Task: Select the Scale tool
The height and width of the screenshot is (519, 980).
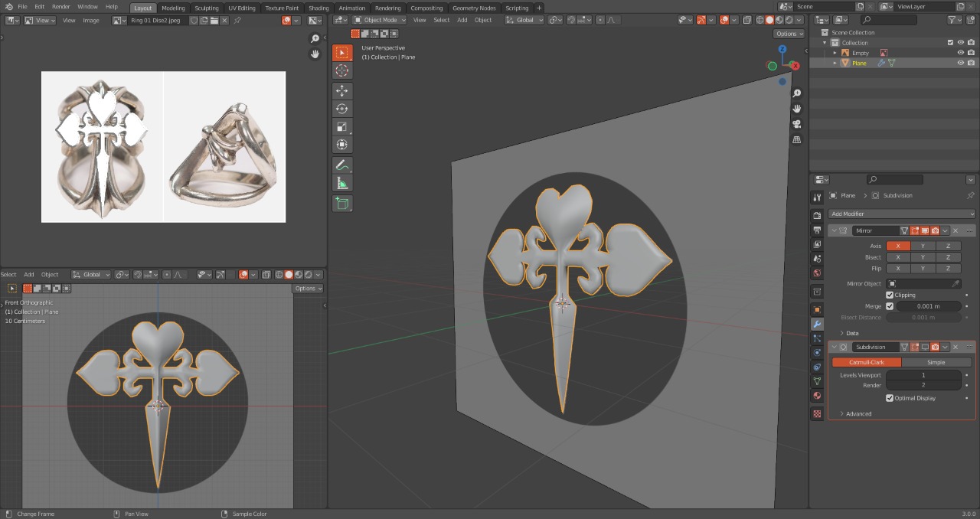Action: [342, 127]
